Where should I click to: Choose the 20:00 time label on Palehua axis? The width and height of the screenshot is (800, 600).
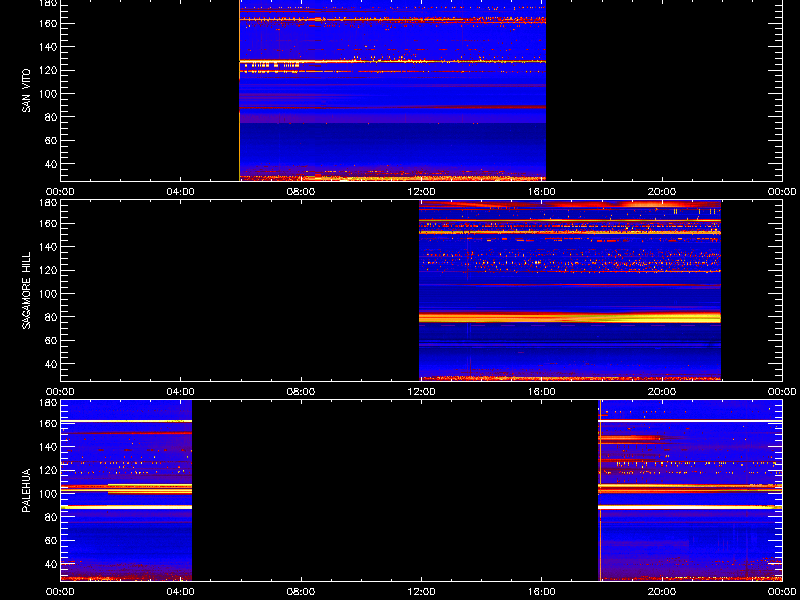click(x=662, y=592)
